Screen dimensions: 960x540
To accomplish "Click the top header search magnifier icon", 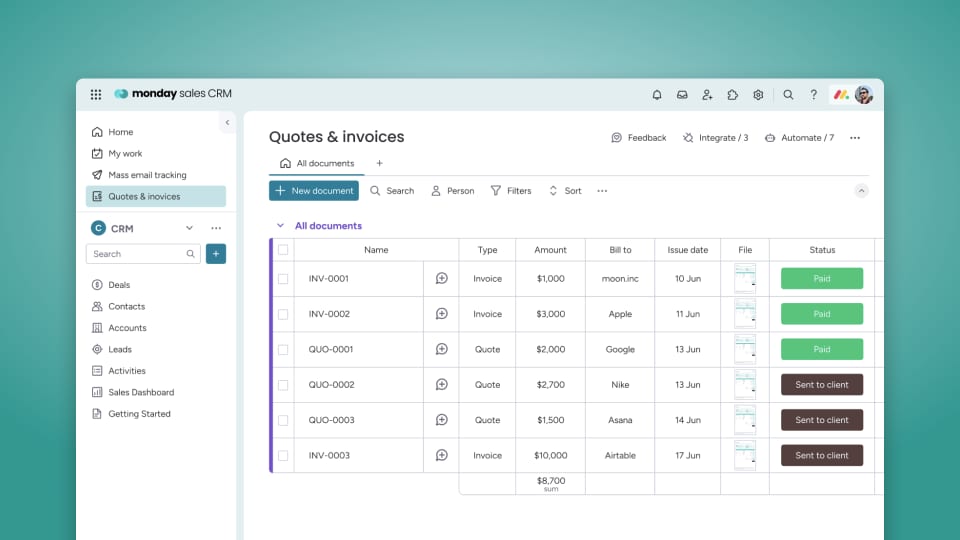I will [788, 95].
